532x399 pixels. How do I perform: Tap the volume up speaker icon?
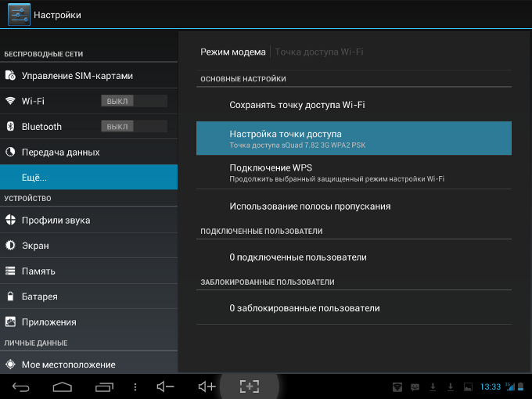(207, 386)
